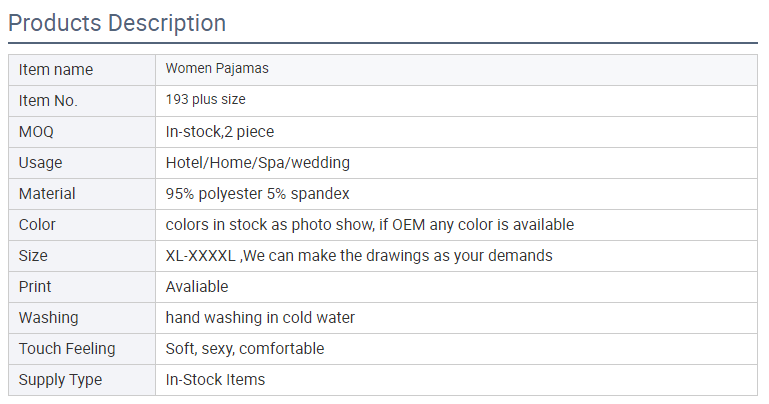The width and height of the screenshot is (769, 404).
Task: Click the 193 plus size text
Action: [205, 99]
